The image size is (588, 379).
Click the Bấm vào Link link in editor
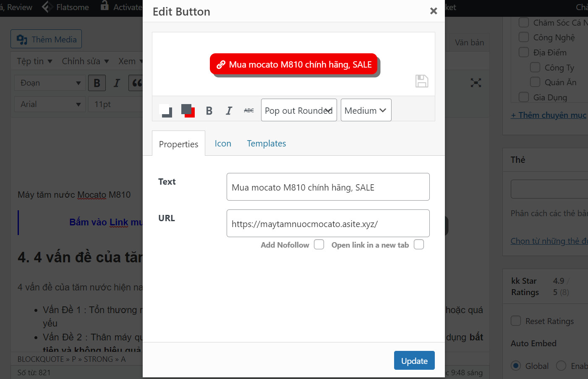(x=106, y=222)
